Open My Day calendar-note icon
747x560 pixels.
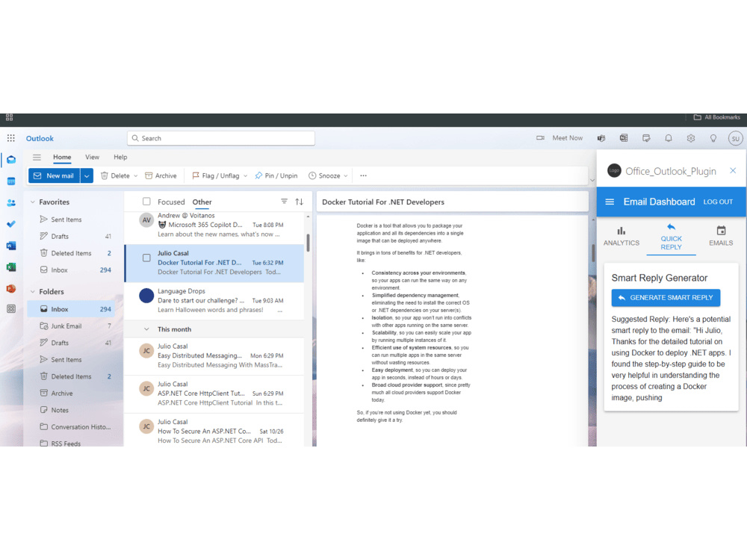tap(646, 138)
